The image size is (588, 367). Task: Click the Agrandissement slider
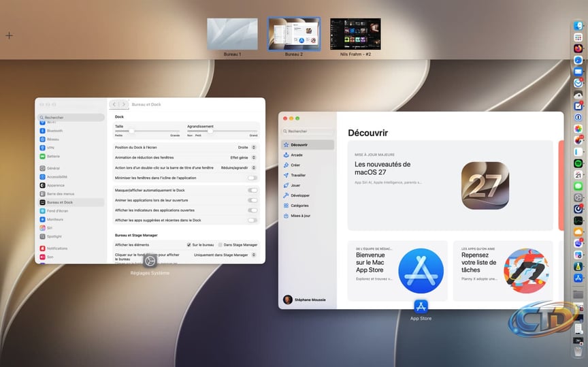(x=222, y=131)
